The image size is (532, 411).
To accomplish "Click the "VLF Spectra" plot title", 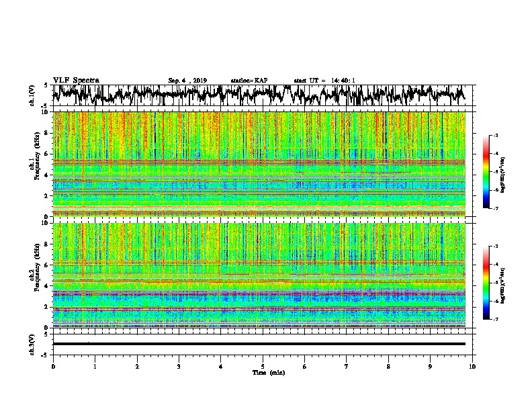I will click(x=76, y=81).
